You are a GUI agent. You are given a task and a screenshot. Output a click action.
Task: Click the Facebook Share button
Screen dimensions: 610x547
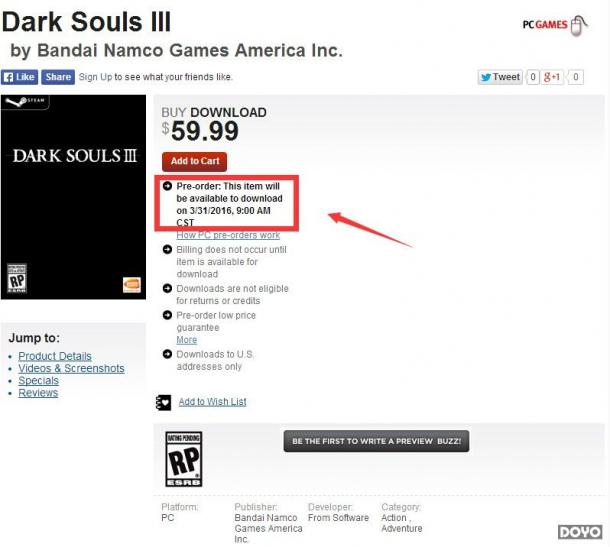click(x=58, y=77)
